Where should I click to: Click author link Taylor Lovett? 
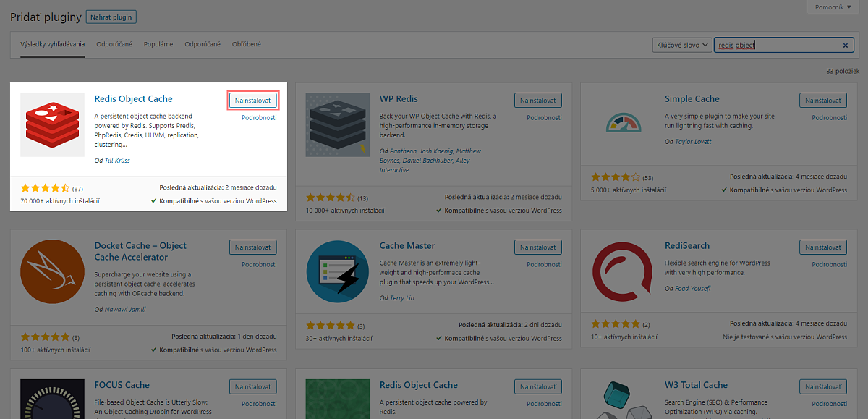(693, 142)
